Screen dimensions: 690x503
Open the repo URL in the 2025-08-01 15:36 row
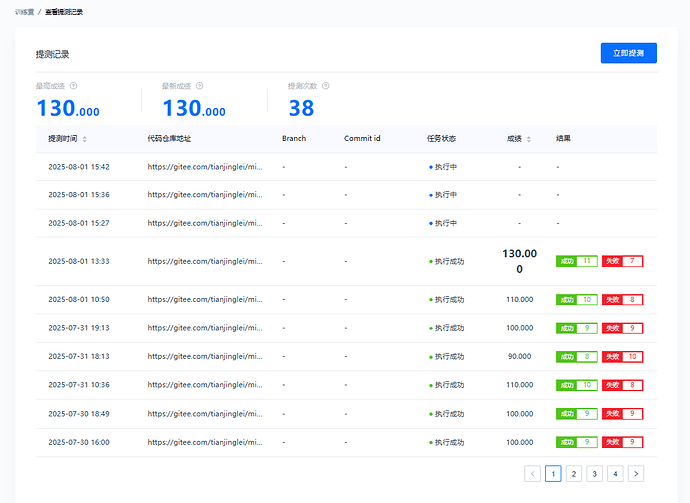click(205, 195)
